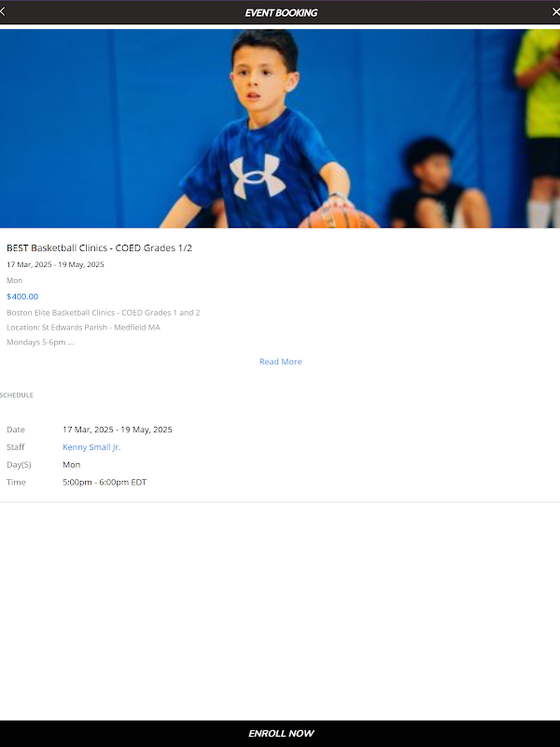560x747 pixels.
Task: Click the Boston Elite Basketball Clinics description
Action: point(104,313)
